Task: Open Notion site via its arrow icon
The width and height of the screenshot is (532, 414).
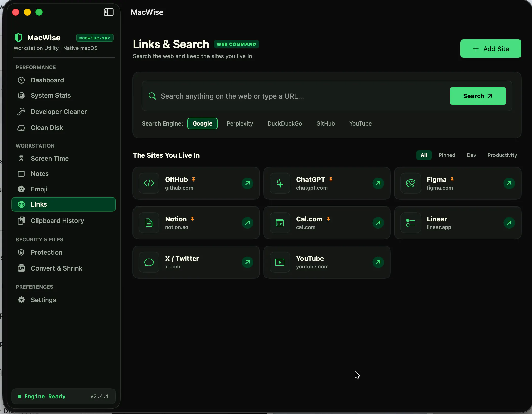Action: point(248,223)
